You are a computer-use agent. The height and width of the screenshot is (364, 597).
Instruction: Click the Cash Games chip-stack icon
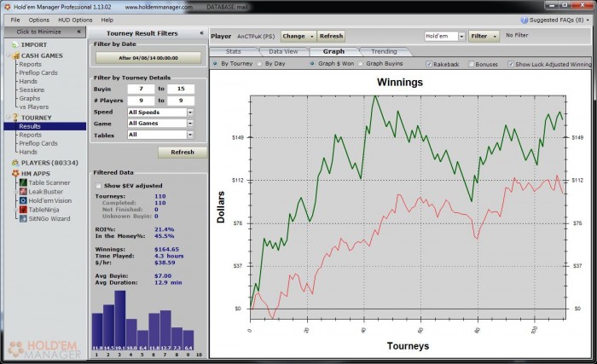[15, 56]
